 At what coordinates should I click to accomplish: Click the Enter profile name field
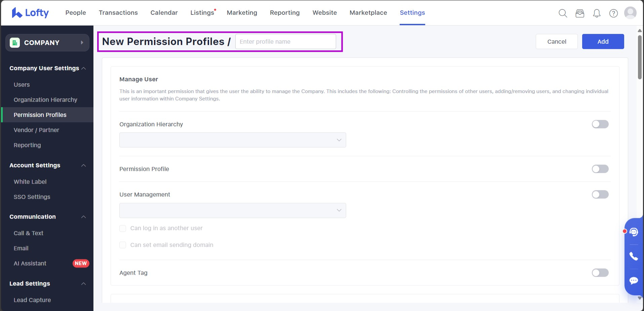click(x=285, y=42)
